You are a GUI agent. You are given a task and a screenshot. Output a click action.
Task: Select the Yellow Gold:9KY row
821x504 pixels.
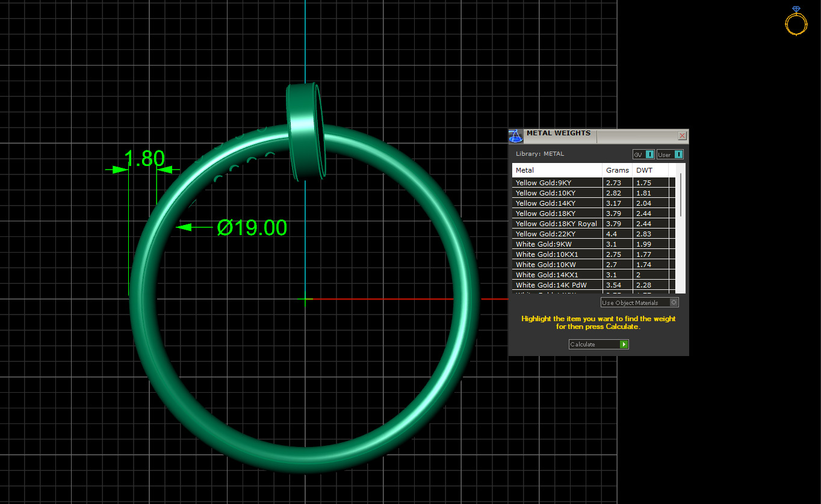[x=594, y=183]
